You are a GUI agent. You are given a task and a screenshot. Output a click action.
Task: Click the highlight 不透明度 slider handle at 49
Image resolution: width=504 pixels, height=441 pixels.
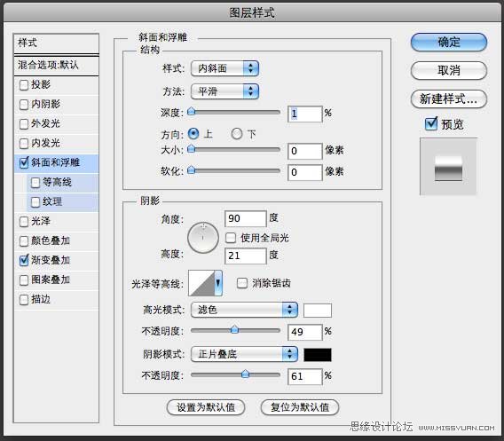234,330
